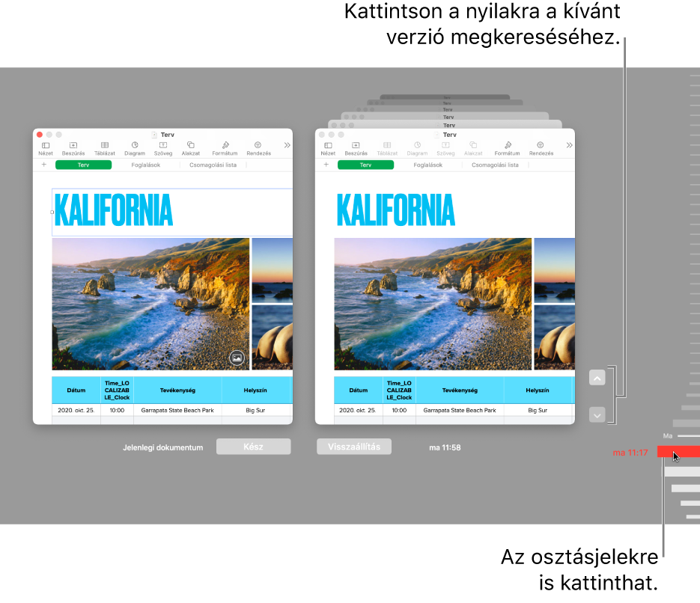Go to next version with down arrow
The width and height of the screenshot is (700, 603).
[597, 415]
